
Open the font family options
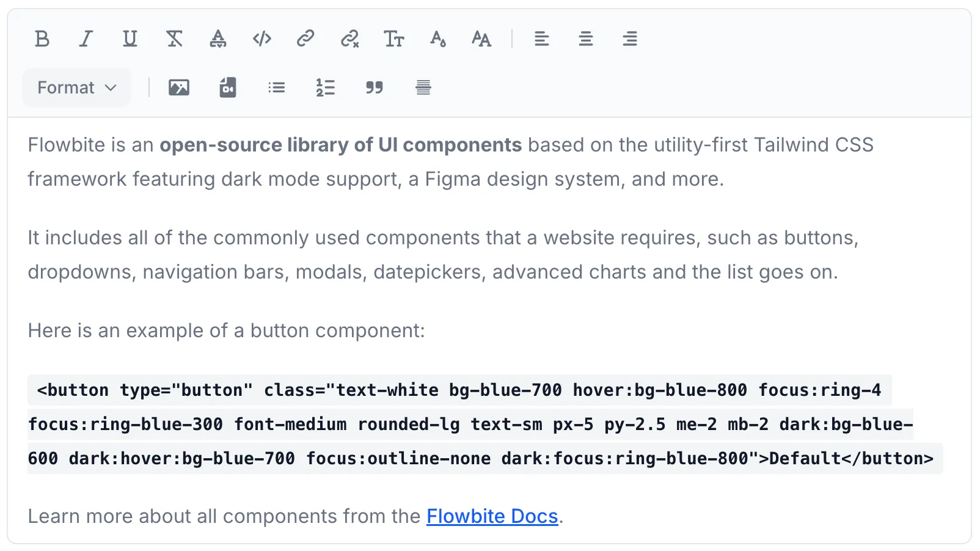[481, 39]
